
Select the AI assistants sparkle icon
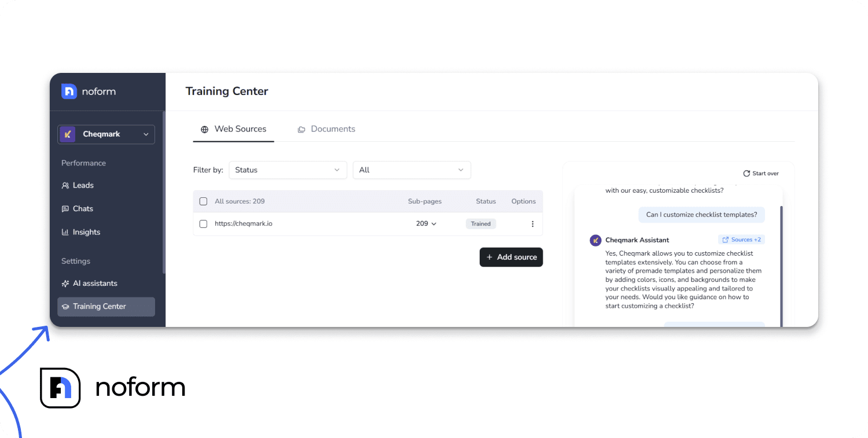click(x=65, y=283)
